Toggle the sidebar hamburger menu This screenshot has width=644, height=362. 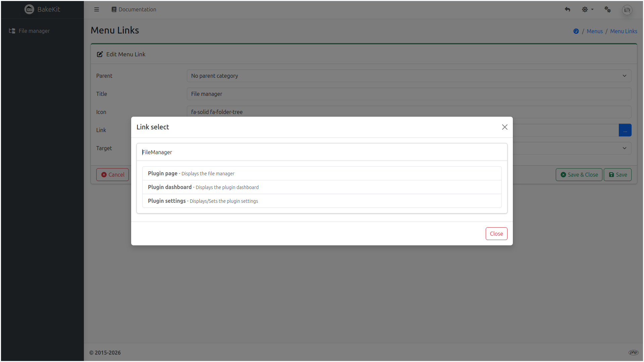97,9
